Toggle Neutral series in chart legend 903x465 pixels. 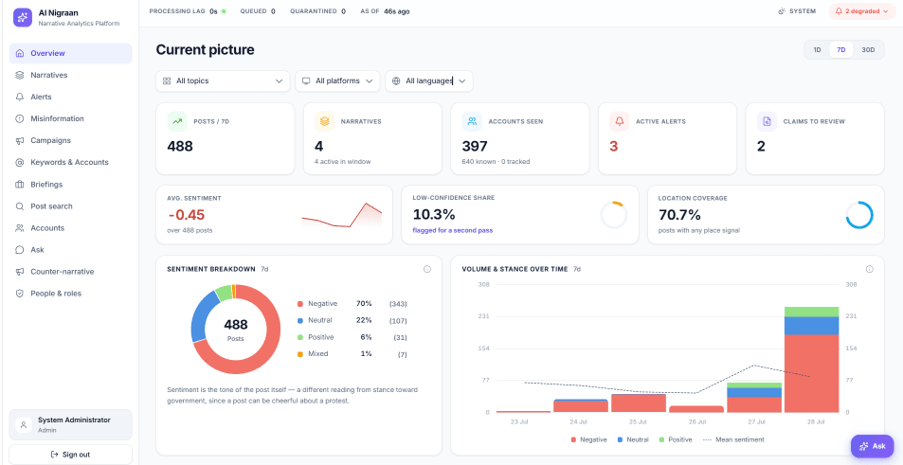point(632,440)
